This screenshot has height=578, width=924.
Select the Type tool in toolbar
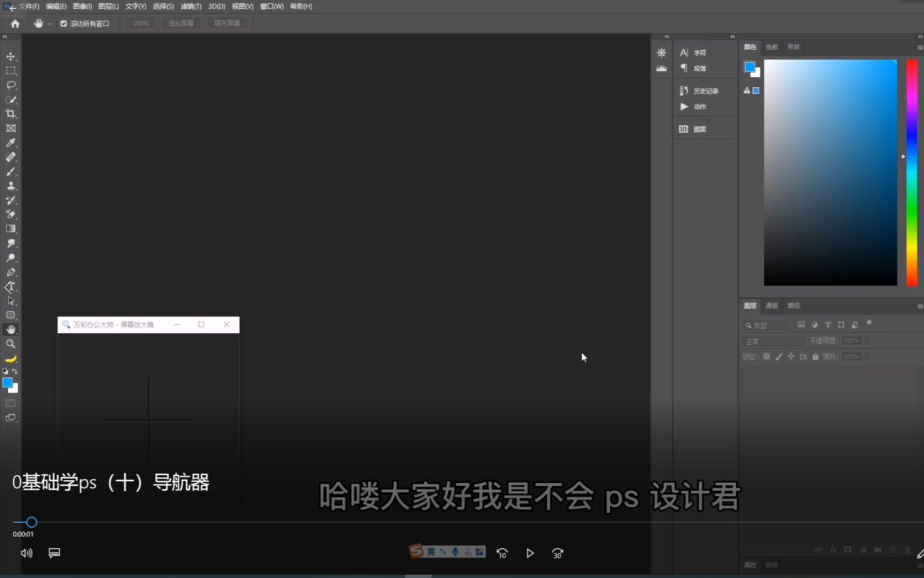click(10, 286)
